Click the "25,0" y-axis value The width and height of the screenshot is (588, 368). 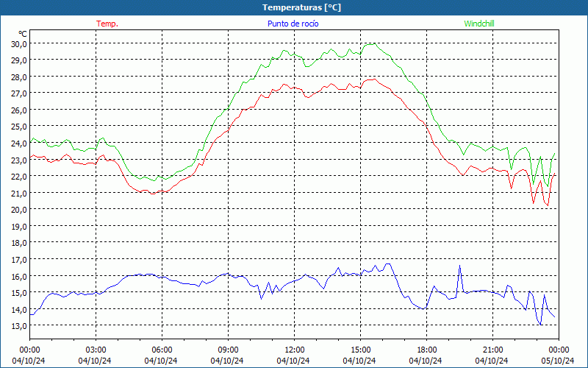click(19, 127)
